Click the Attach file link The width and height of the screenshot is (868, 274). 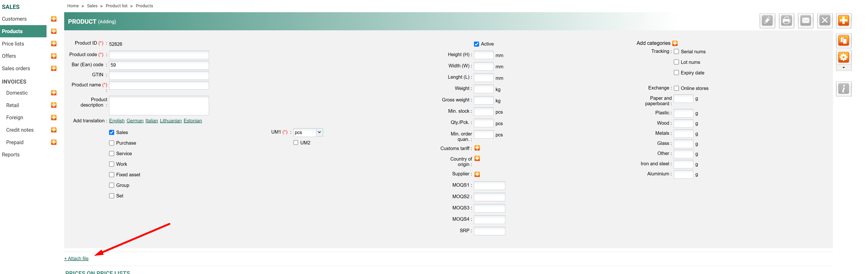pos(76,259)
